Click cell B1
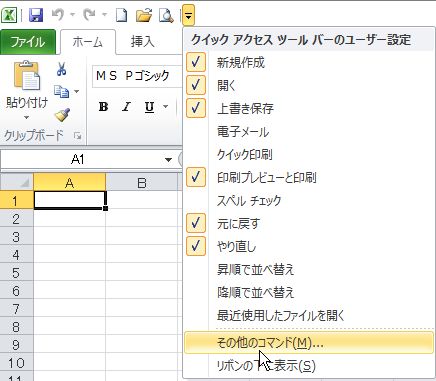436x381 pixels. [x=142, y=201]
